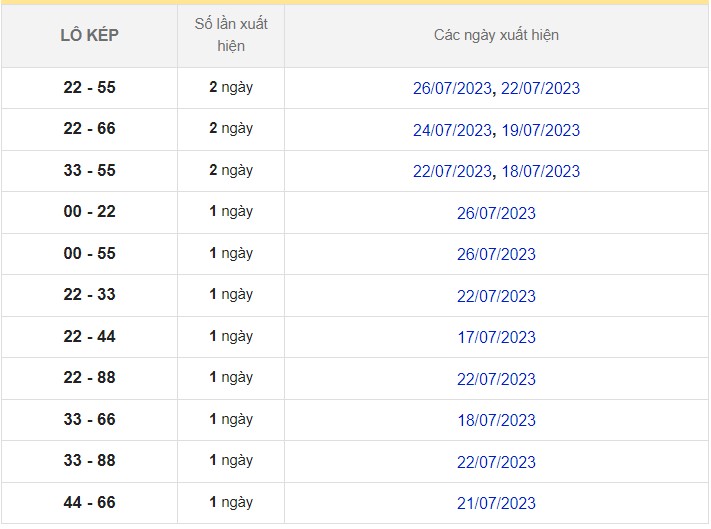Viewport: 711px width, 529px height.
Task: Open the 22/07/2023 date for 22 - 33
Action: click(496, 296)
